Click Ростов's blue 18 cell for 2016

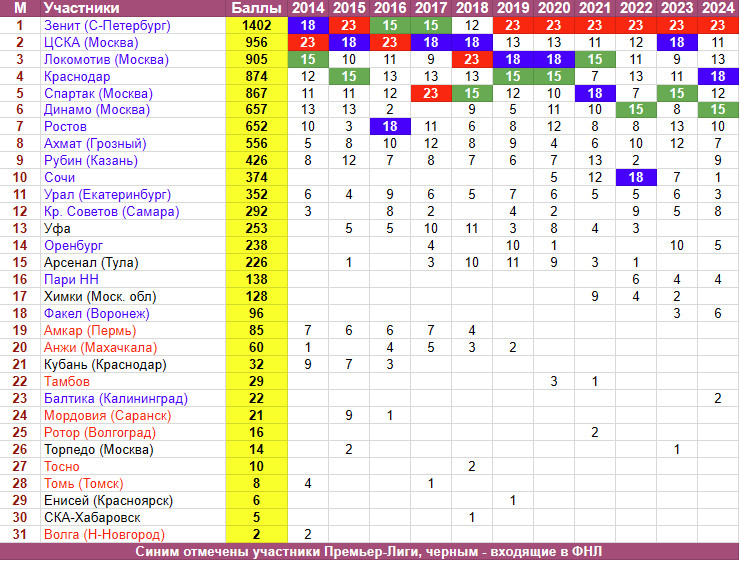click(390, 126)
